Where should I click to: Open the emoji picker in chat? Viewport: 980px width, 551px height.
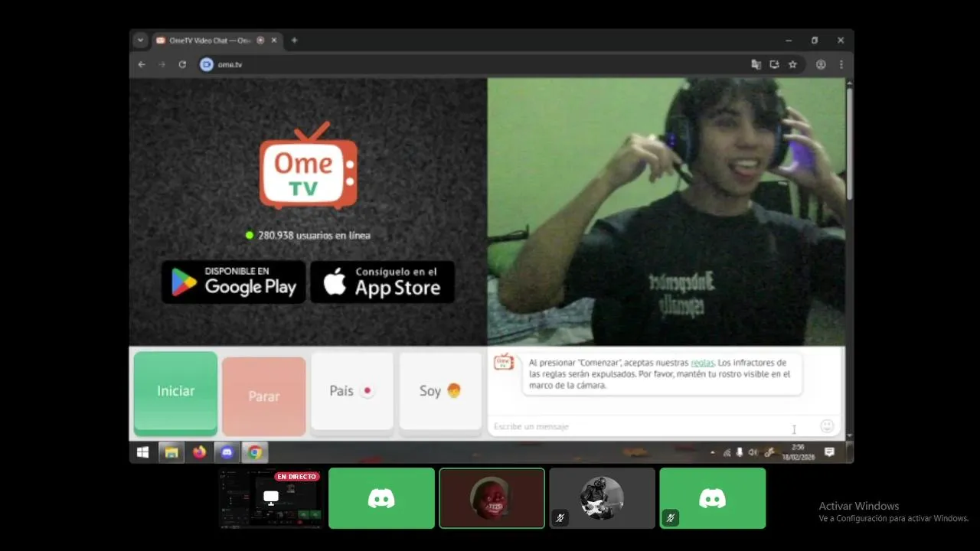[x=827, y=425]
